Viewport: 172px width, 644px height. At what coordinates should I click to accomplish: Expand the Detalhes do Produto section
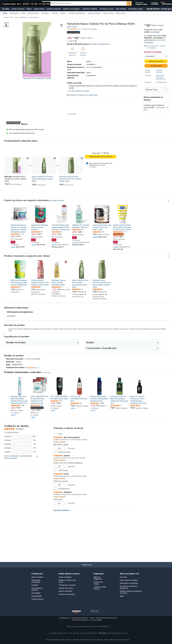click(42, 343)
